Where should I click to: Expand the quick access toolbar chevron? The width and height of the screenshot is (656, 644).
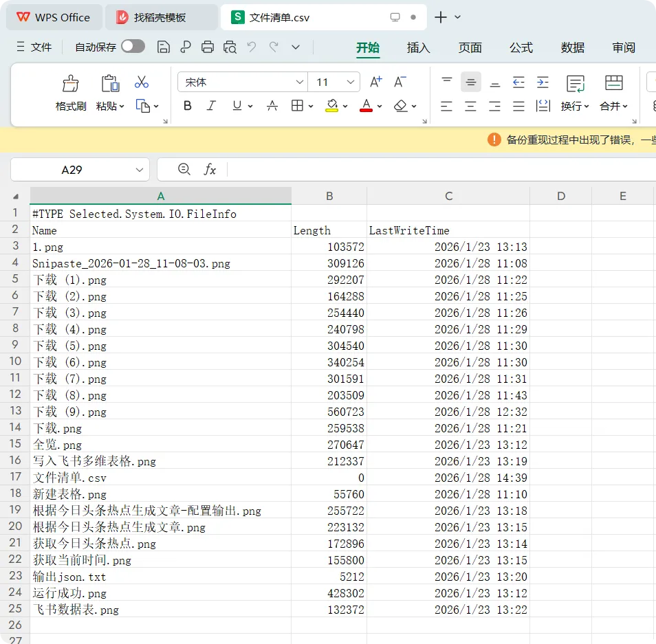296,47
